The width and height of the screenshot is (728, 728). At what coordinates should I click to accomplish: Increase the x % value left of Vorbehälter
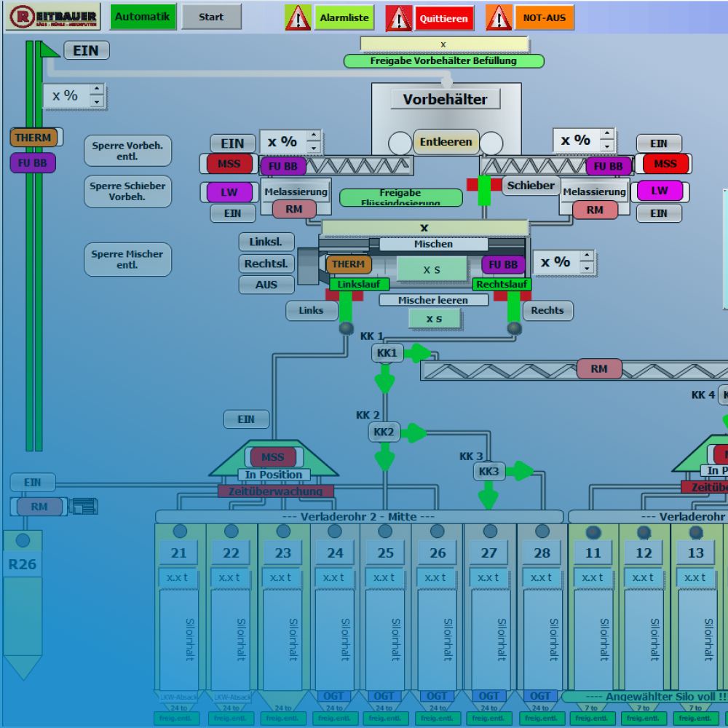click(313, 135)
